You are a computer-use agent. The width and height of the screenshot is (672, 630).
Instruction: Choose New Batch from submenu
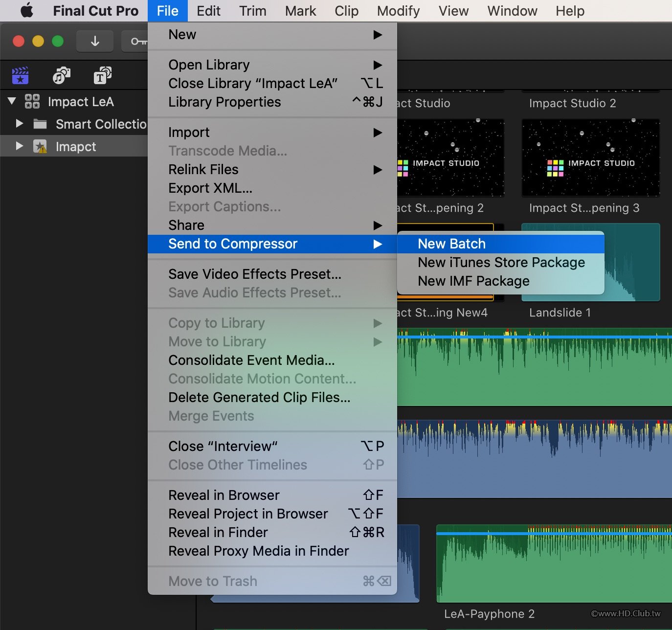click(451, 244)
